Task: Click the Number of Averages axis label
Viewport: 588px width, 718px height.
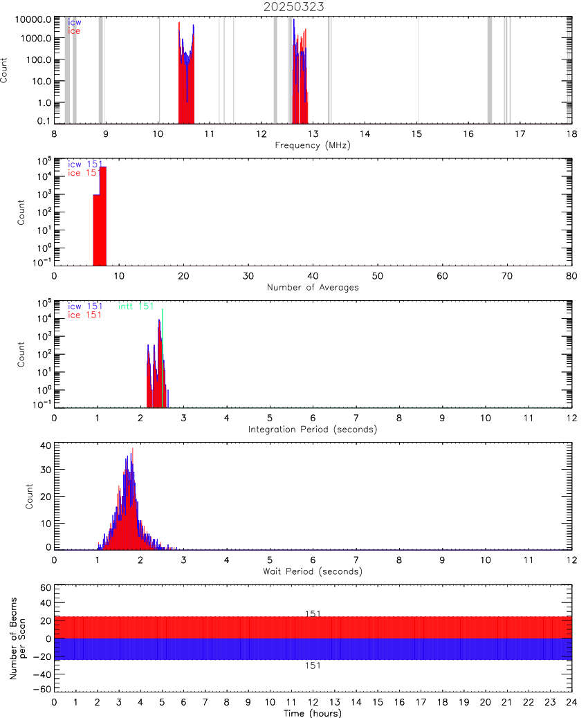Action: [x=313, y=287]
